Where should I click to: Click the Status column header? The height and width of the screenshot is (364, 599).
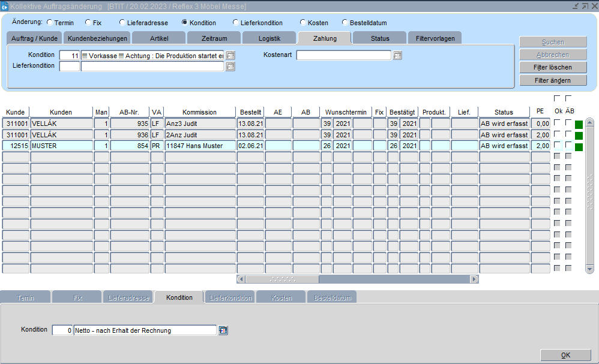point(504,112)
